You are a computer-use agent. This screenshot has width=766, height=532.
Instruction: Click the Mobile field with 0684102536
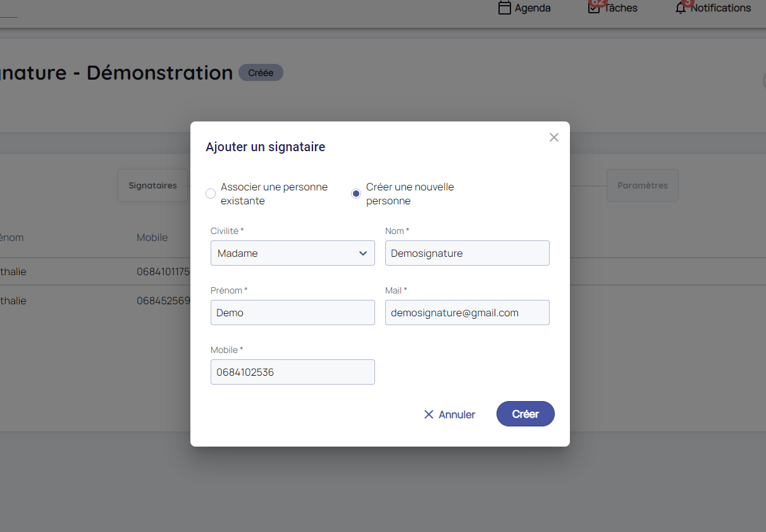pos(292,372)
